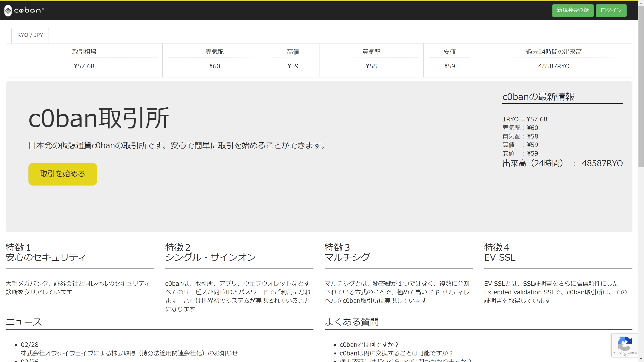
Task: Click the 特徴３ マルチシグ heading
Action: (347, 252)
